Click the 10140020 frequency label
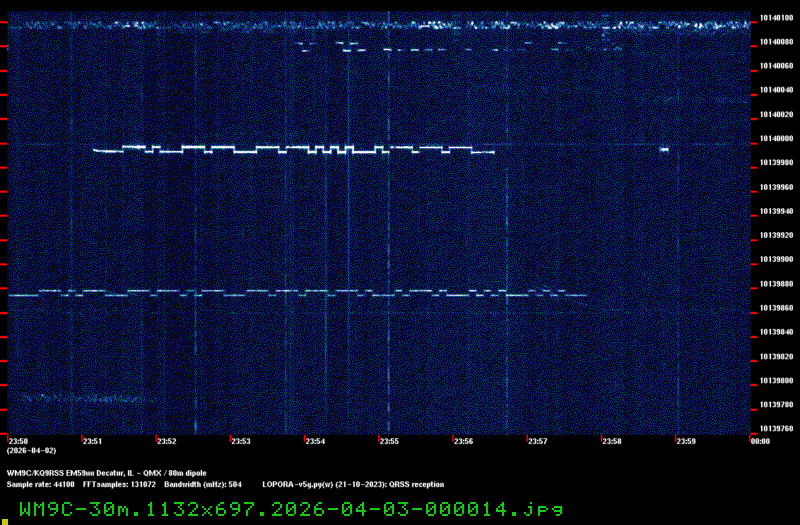This screenshot has width=800, height=525. (776, 115)
